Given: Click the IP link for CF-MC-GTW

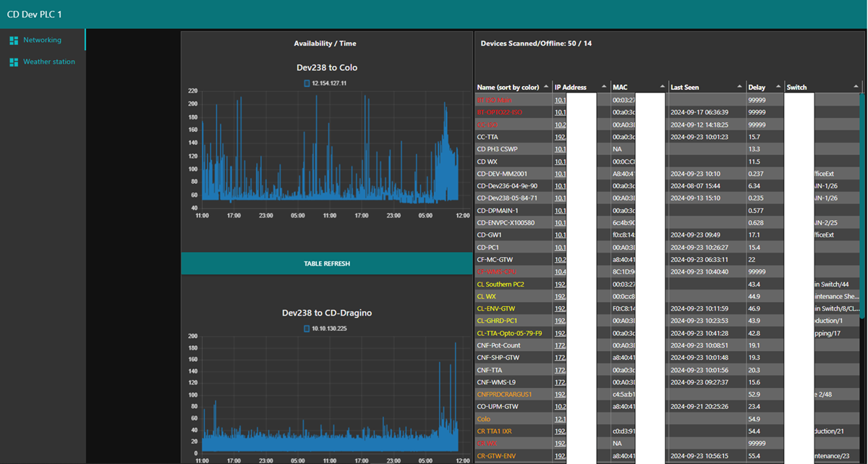Looking at the screenshot, I should [561, 259].
